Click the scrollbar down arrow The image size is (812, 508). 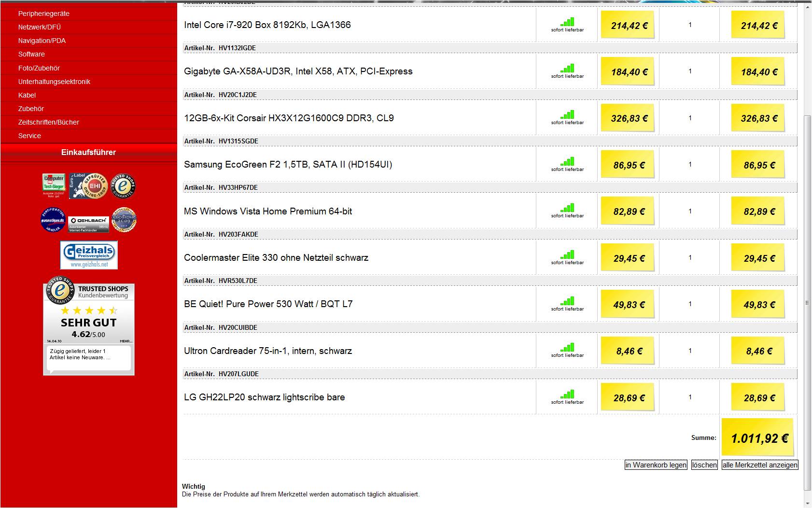click(807, 504)
